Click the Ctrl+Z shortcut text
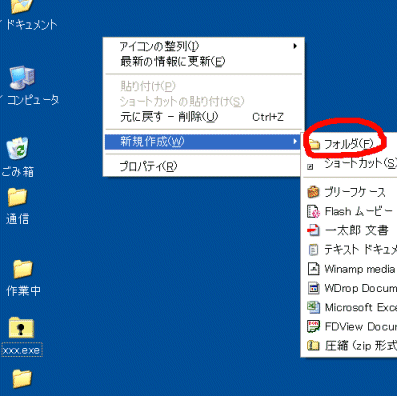This screenshot has width=397, height=396. click(x=268, y=117)
